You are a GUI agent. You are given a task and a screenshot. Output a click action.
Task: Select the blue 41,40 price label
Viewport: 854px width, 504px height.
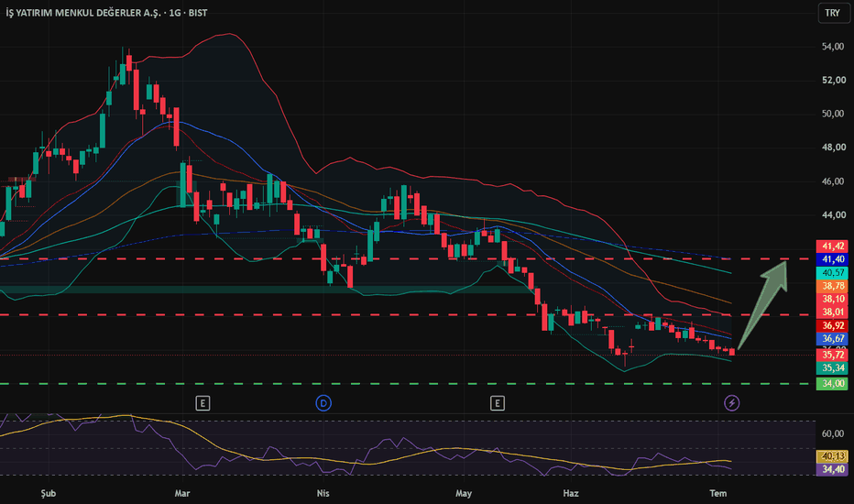click(x=832, y=259)
